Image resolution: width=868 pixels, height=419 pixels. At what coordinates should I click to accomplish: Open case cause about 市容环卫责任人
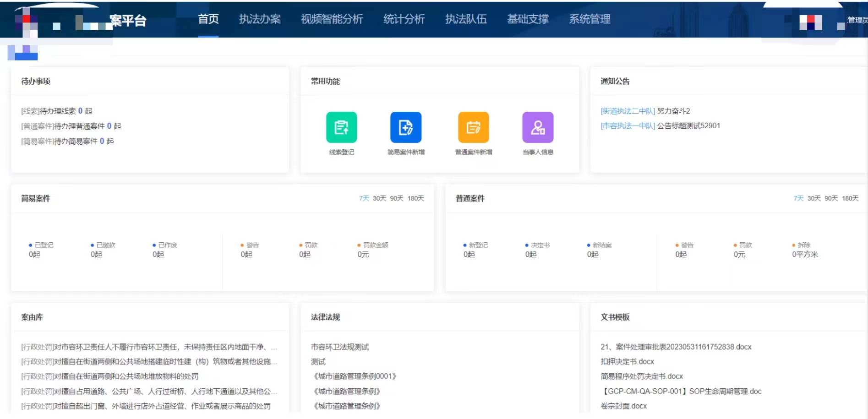coord(149,347)
